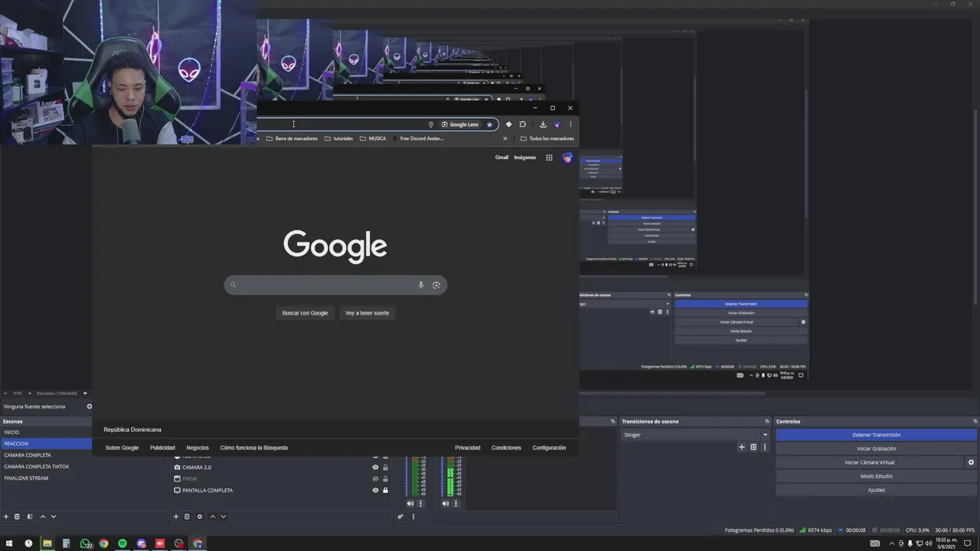This screenshot has width=980, height=551.
Task: Click the location pin icon in address bar
Action: pos(430,124)
